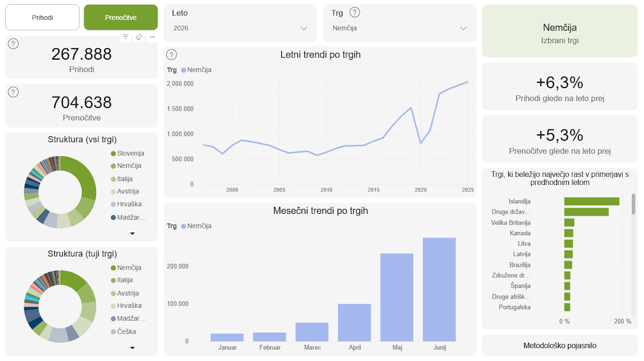Click the help icon on Prenočitve card
This screenshot has height=361, width=644.
tap(13, 92)
